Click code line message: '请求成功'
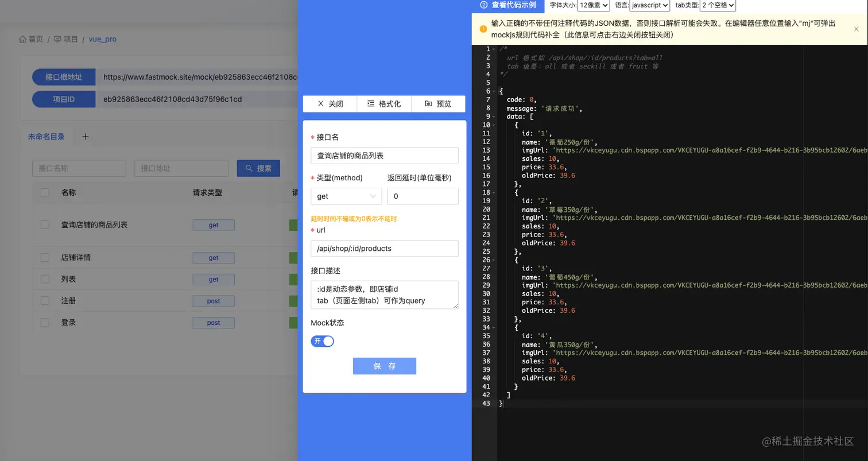This screenshot has height=461, width=868. tap(544, 108)
